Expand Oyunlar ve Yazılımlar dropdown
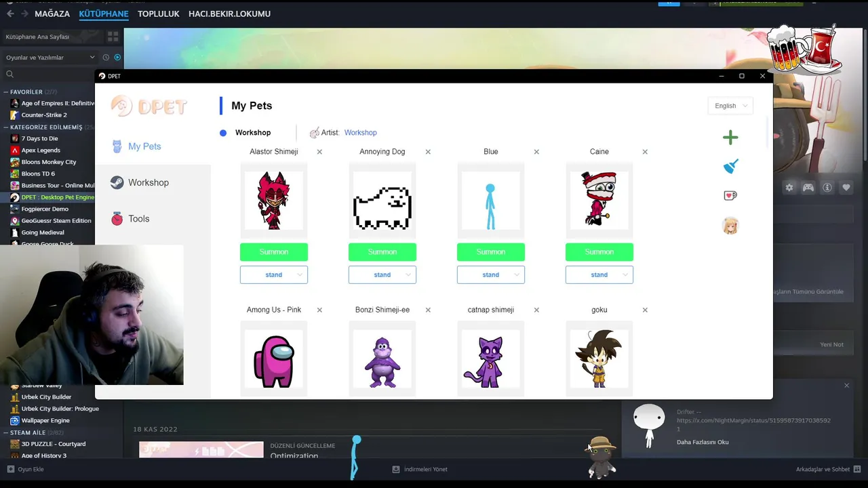The width and height of the screenshot is (868, 488). [x=50, y=58]
